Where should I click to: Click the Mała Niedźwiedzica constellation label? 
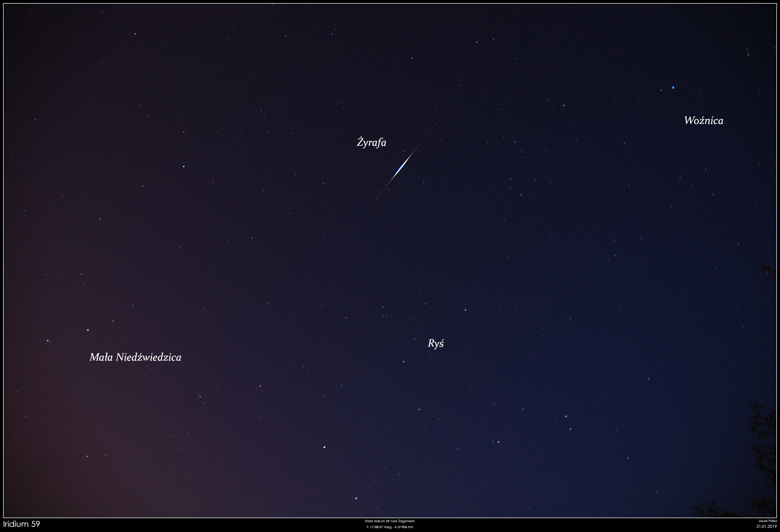135,357
